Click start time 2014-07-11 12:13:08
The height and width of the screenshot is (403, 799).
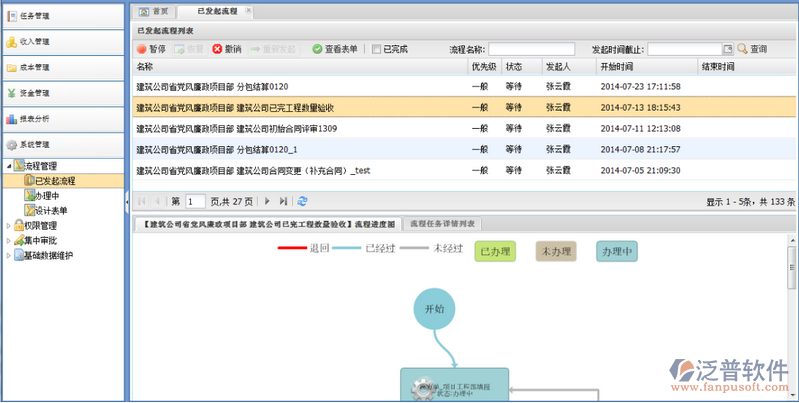point(641,128)
